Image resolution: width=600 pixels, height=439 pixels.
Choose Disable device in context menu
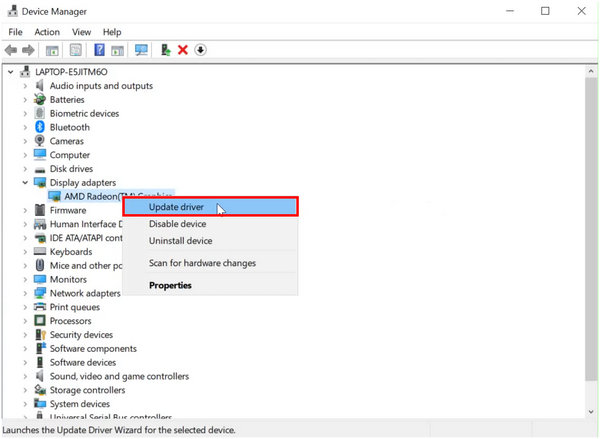177,224
